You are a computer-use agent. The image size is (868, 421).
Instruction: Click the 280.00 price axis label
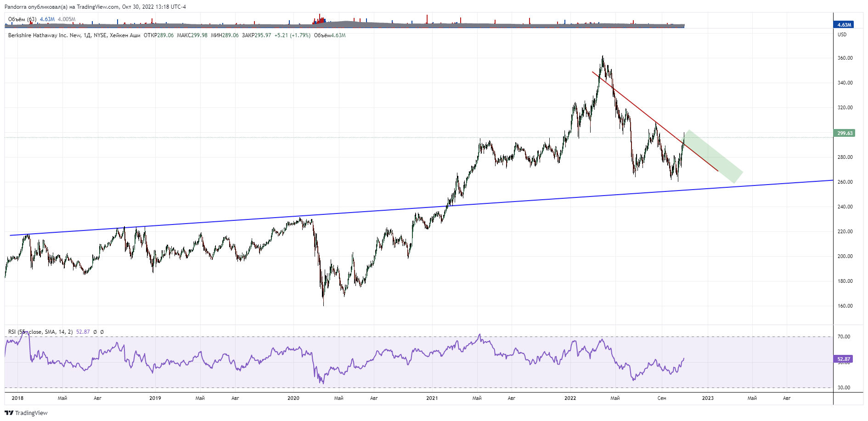click(x=845, y=157)
